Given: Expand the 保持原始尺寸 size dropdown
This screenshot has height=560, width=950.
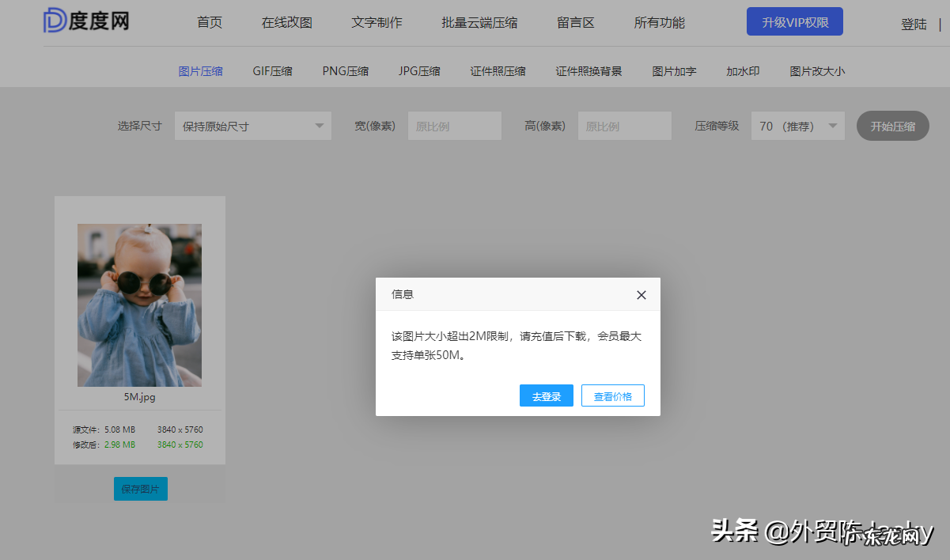Looking at the screenshot, I should [253, 125].
